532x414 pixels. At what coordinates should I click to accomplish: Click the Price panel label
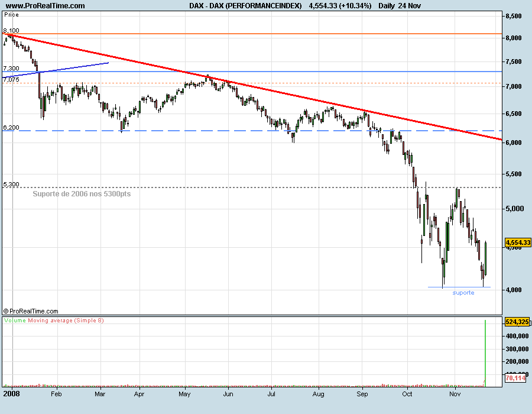pyautogui.click(x=11, y=15)
